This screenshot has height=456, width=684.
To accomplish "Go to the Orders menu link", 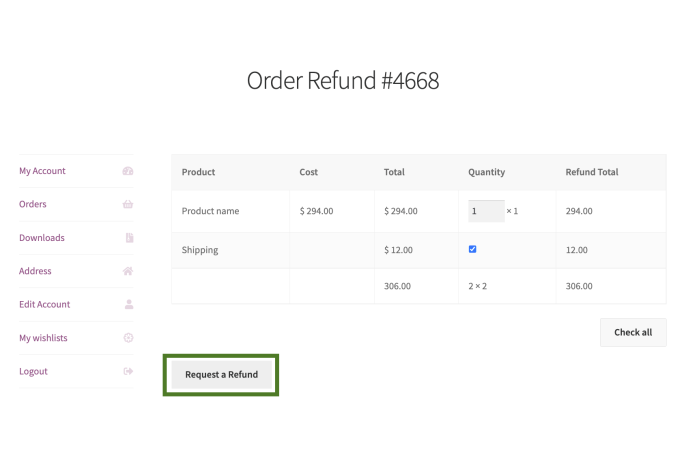I will tap(33, 204).
